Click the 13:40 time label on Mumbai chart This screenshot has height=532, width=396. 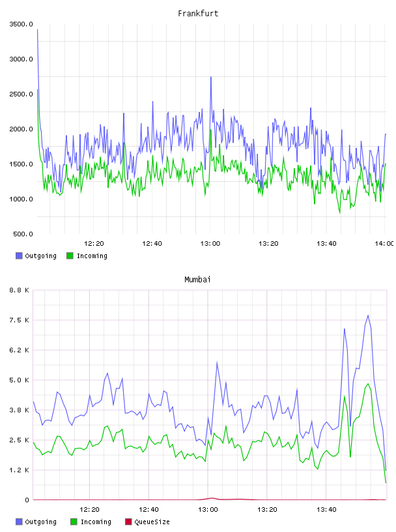pyautogui.click(x=326, y=510)
